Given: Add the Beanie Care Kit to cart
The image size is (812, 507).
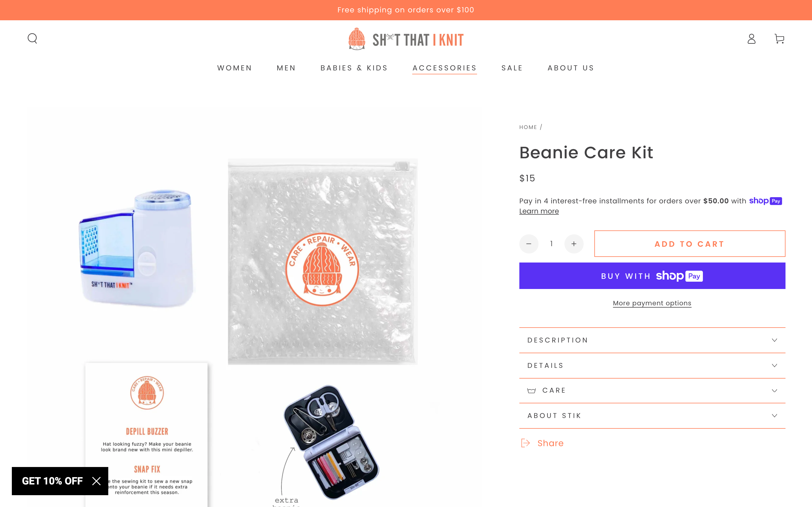Looking at the screenshot, I should [690, 244].
